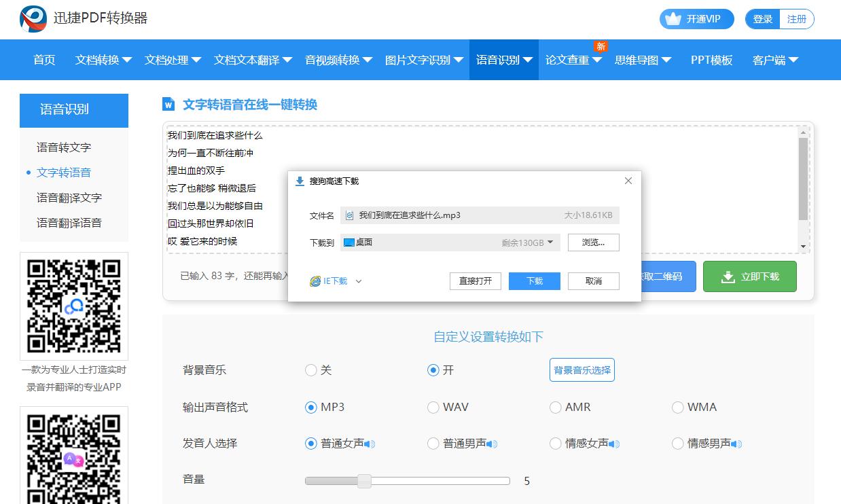Adjust the 音量 volume slider
The width and height of the screenshot is (841, 504).
tap(365, 480)
